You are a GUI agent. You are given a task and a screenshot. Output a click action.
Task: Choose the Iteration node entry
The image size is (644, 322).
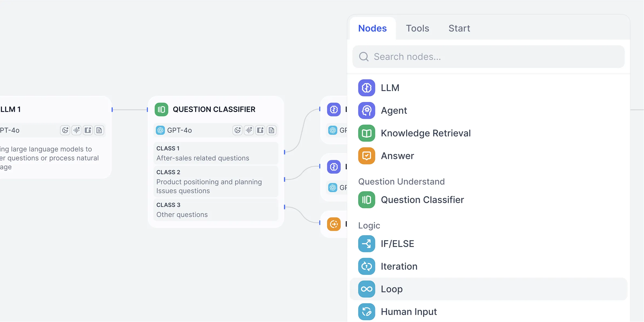[x=488, y=266]
